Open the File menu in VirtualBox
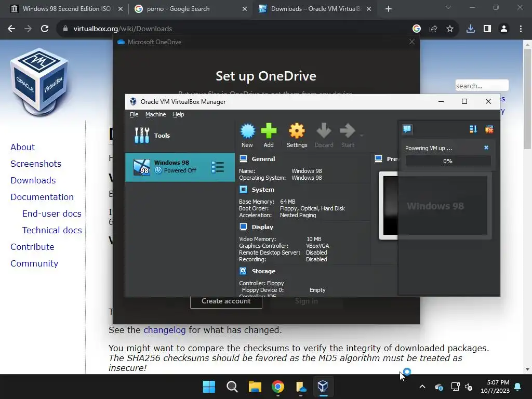The image size is (532, 399). click(134, 114)
